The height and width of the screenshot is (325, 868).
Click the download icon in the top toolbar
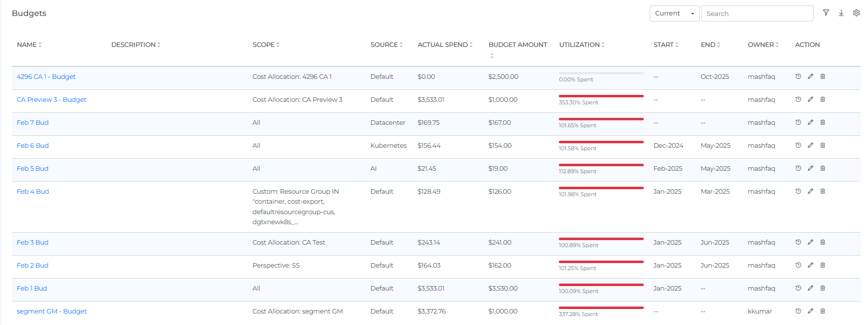(x=841, y=13)
